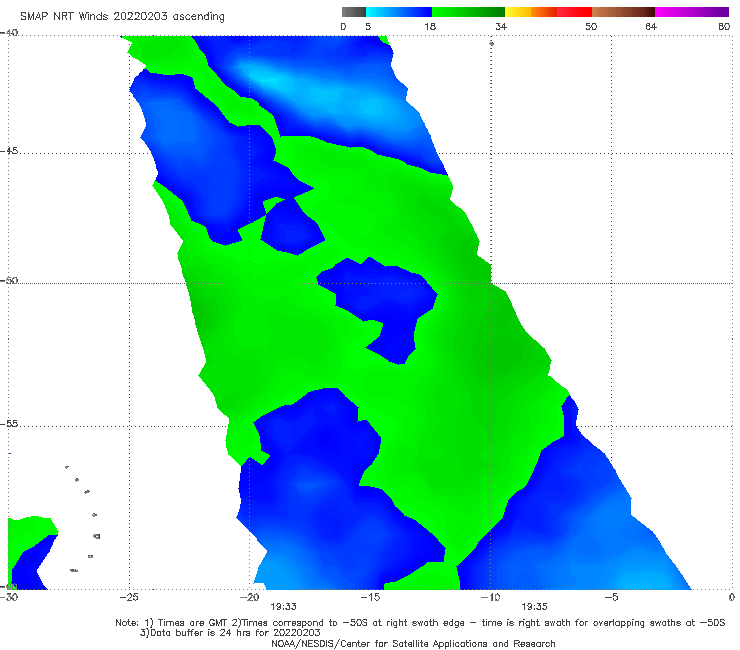740x650 pixels.
Task: Click the latitude label '-55' on left axis
Action: (9, 423)
